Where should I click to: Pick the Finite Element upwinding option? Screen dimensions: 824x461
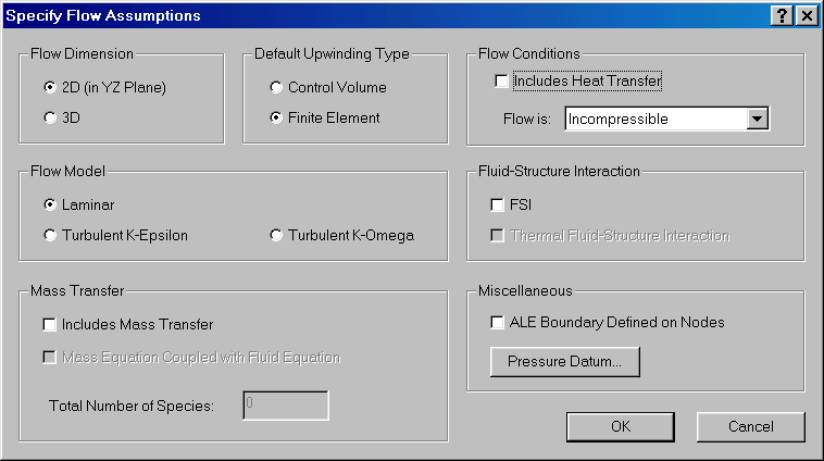(274, 117)
